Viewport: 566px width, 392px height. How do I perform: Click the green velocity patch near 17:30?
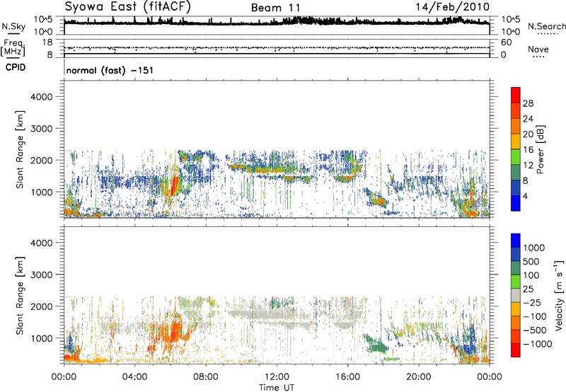(376, 345)
